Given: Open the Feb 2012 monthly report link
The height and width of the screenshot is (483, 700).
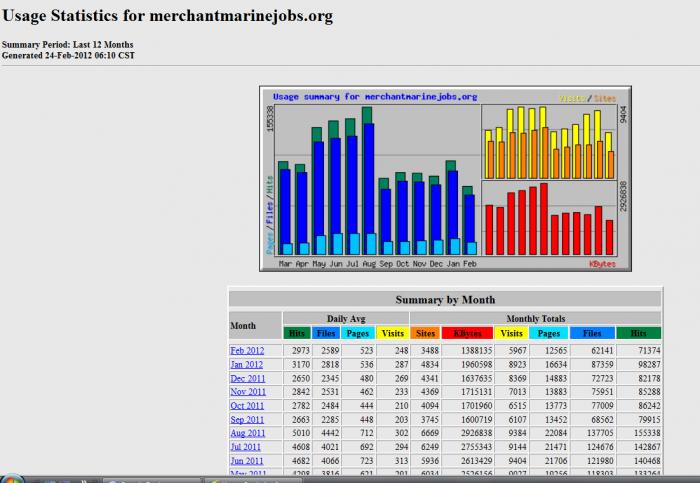Looking at the screenshot, I should point(247,351).
